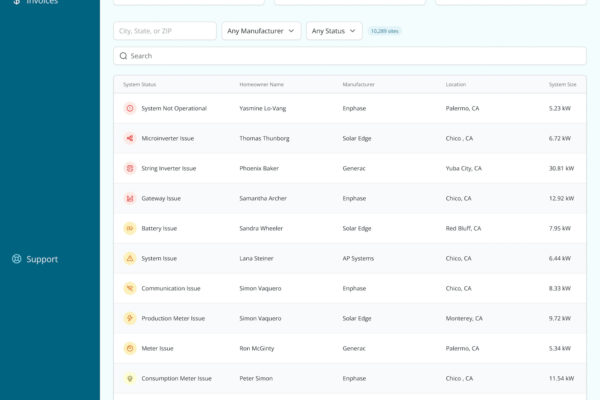Image resolution: width=600 pixels, height=400 pixels.
Task: Click the Consumption Meter Issue label
Action: (176, 378)
